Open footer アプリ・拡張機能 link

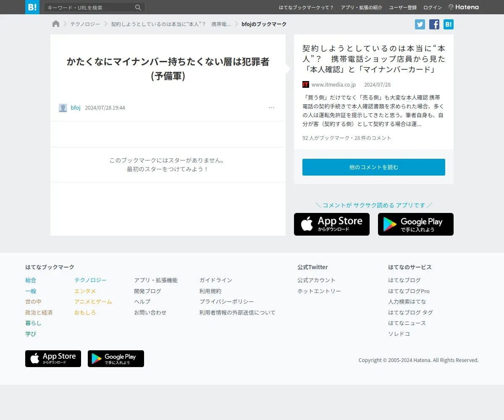(156, 280)
